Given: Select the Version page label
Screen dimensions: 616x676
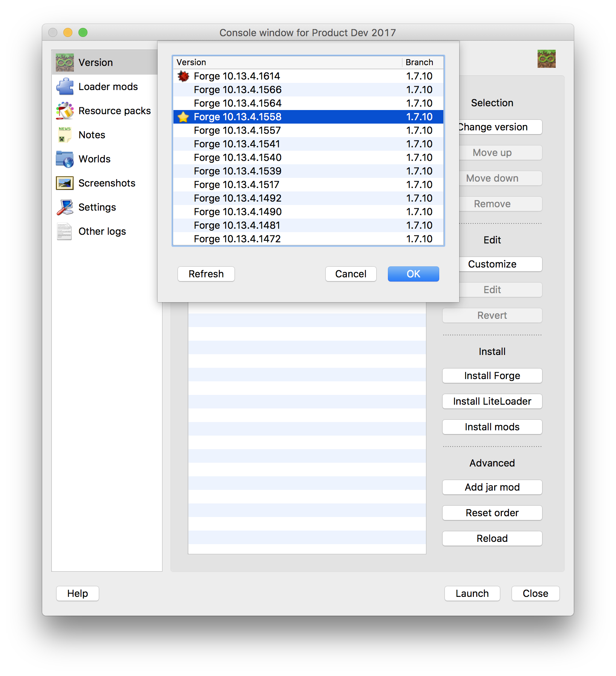Looking at the screenshot, I should (95, 63).
